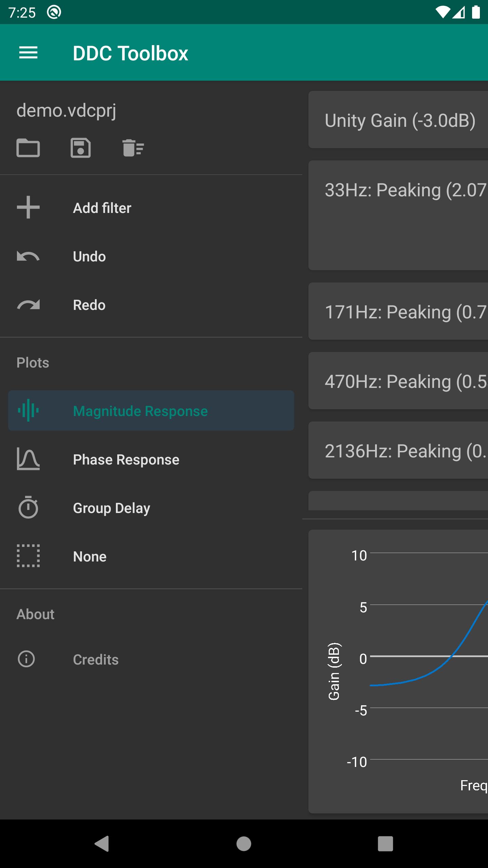Click the Phase Response curve icon
The image size is (488, 868).
point(28,459)
